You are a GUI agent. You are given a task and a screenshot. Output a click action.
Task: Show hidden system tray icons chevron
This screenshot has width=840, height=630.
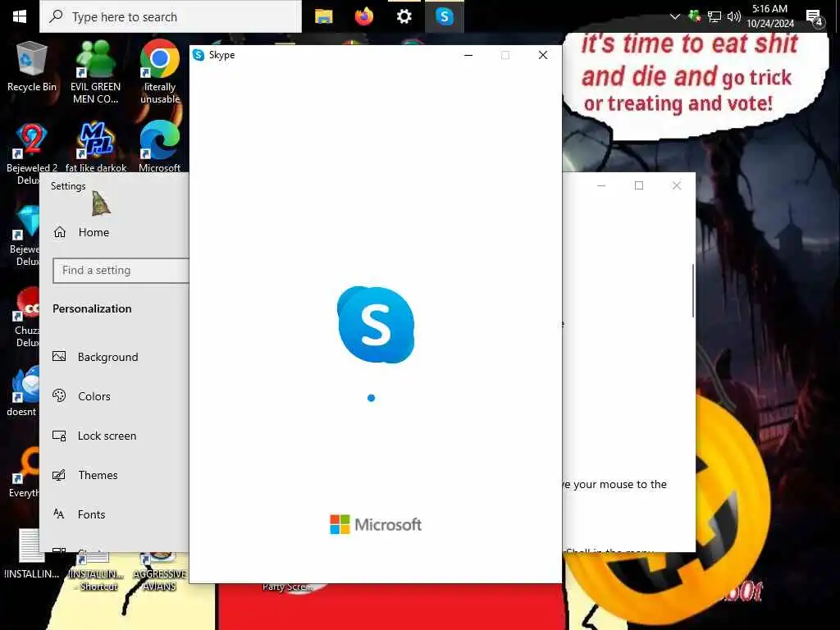[x=675, y=16]
